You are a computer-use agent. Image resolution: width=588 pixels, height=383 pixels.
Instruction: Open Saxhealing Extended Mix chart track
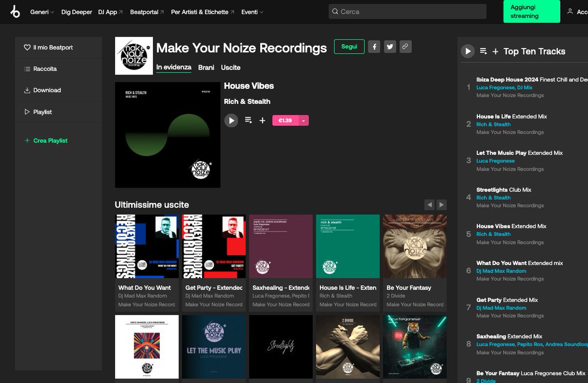[509, 336]
